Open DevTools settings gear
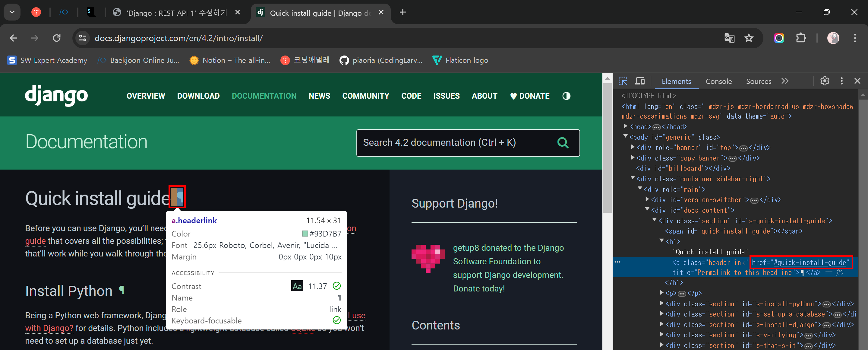 [x=825, y=81]
